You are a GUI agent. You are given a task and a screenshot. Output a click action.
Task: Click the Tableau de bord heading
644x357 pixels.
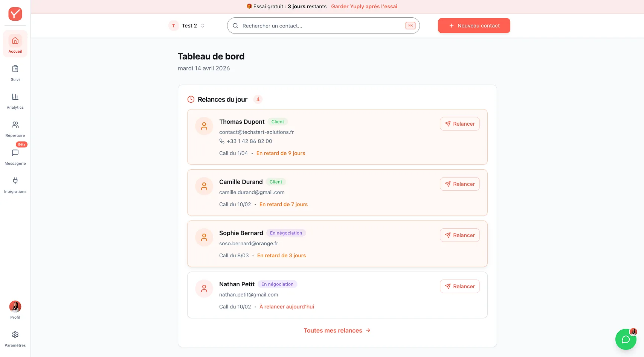(x=211, y=56)
